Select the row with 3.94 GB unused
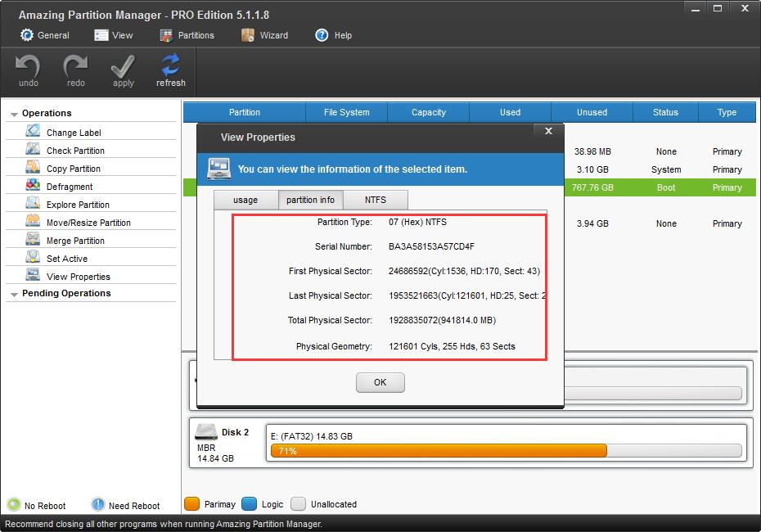 660,223
